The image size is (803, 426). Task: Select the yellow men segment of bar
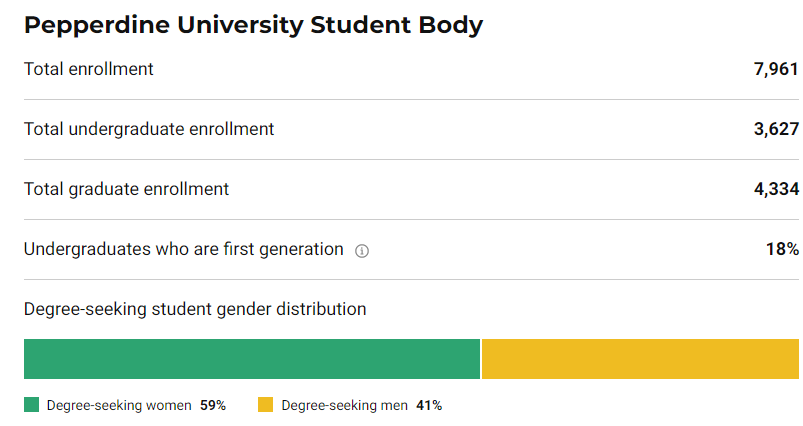tap(640, 359)
